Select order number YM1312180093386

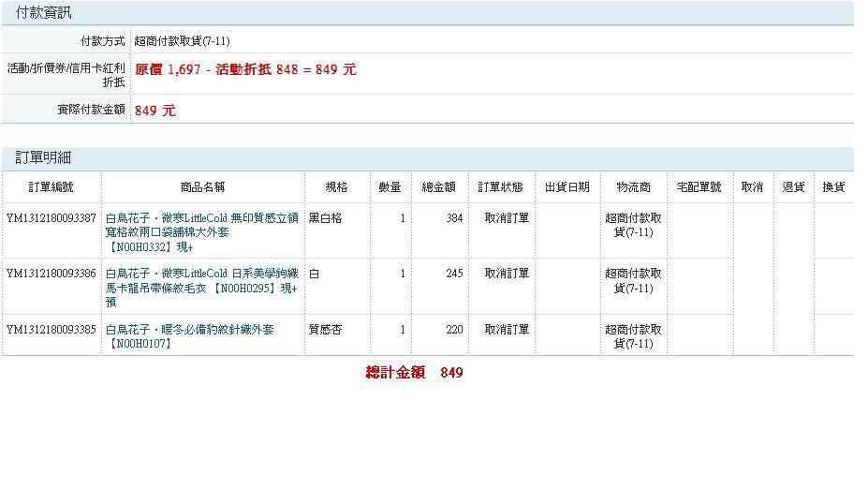[51, 274]
